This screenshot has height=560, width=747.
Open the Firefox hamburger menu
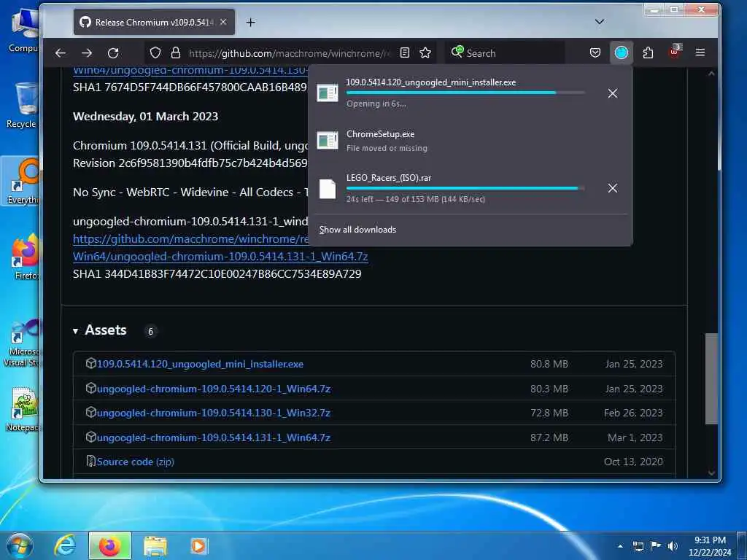click(x=700, y=52)
